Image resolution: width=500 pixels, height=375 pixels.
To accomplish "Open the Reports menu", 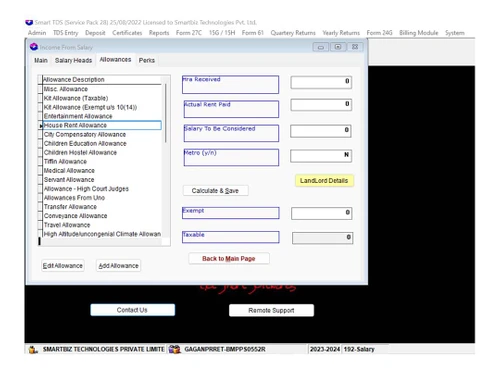I will [x=159, y=33].
